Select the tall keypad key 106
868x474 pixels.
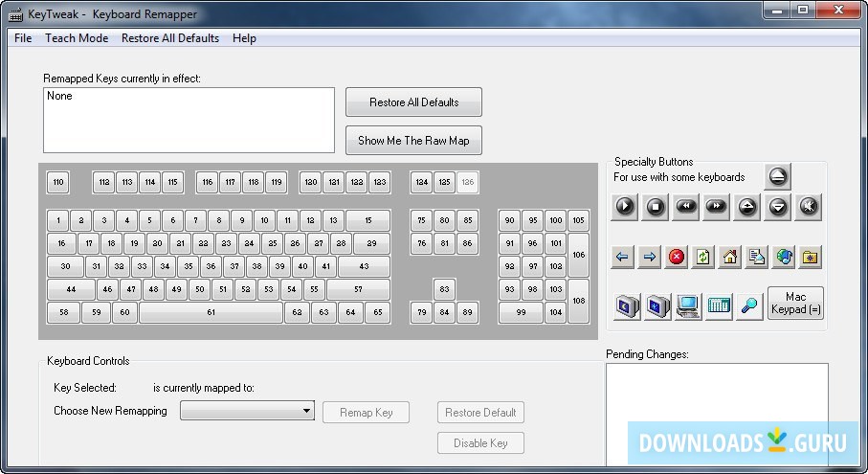tap(578, 255)
